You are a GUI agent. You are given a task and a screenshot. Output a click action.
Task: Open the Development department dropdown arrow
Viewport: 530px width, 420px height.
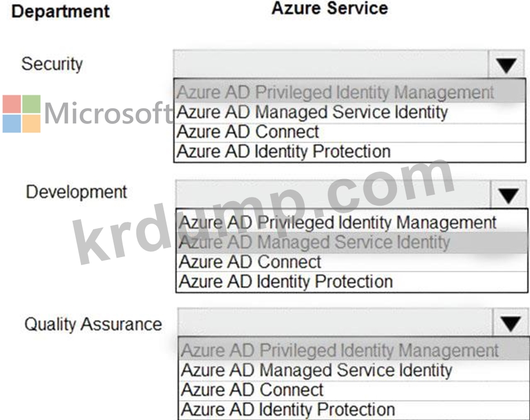509,195
